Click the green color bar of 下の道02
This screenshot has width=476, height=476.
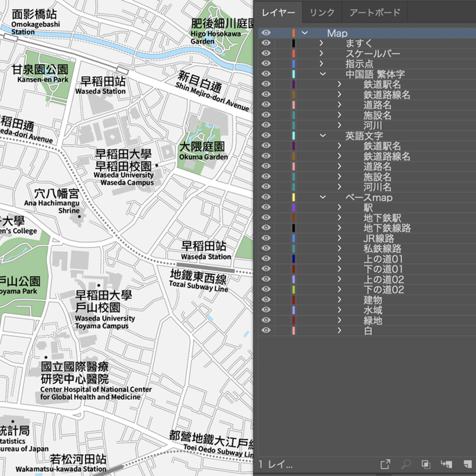point(293,289)
